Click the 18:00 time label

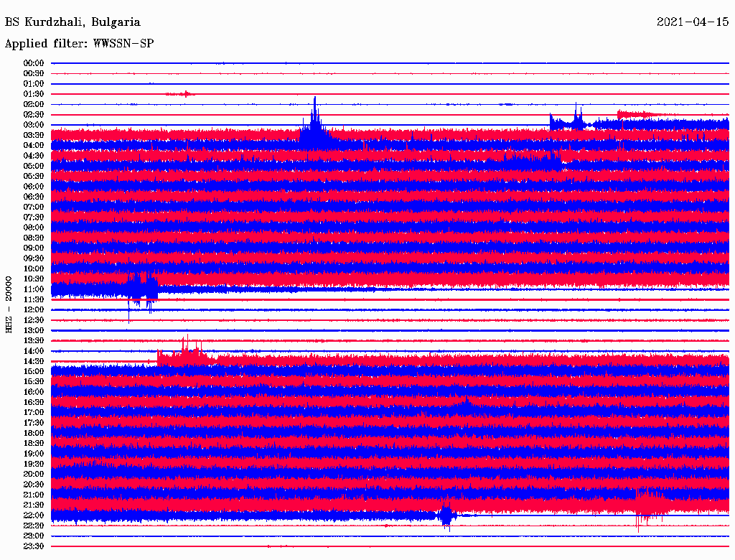(x=34, y=433)
